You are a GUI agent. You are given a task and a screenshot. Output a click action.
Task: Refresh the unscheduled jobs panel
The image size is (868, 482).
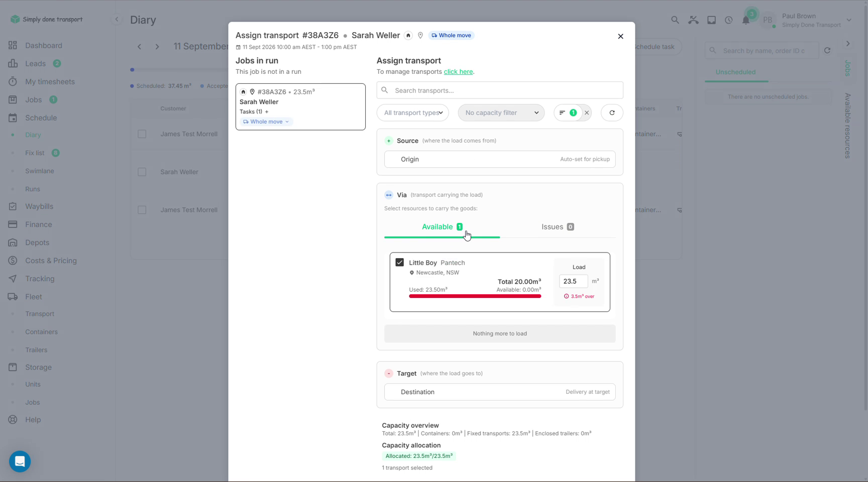(827, 50)
